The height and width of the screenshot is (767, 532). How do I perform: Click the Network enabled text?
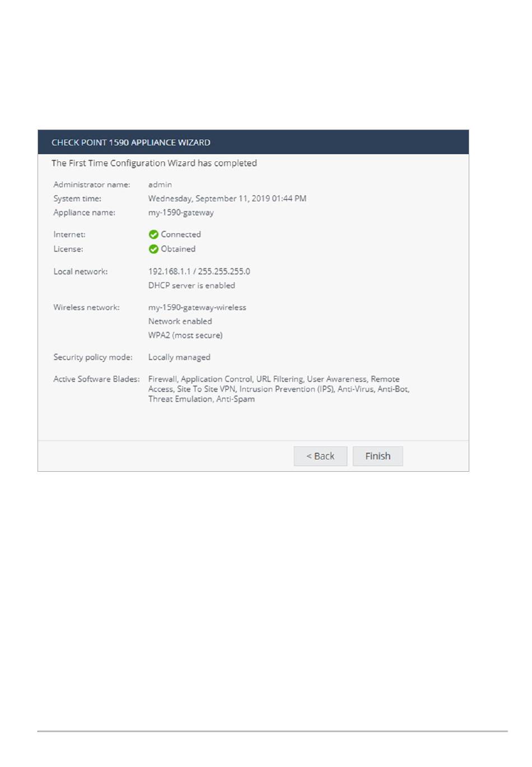coord(180,321)
